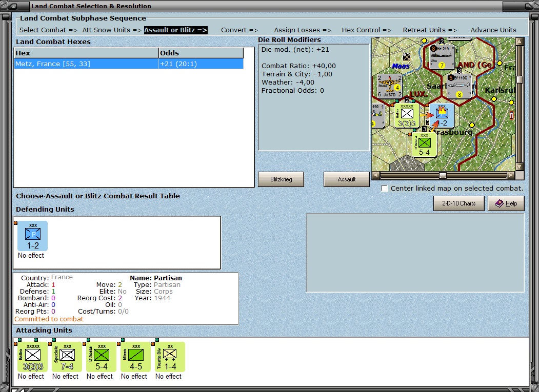Click the Name: Partisan label
This screenshot has height=392, width=539.
156,278
